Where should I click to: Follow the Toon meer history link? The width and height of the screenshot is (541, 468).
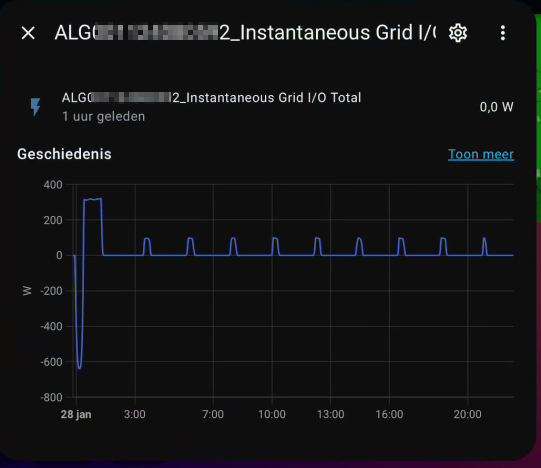[481, 154]
